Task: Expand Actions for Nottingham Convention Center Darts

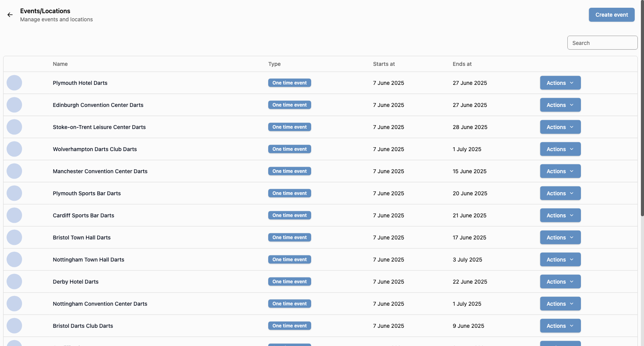Action: [560, 304]
